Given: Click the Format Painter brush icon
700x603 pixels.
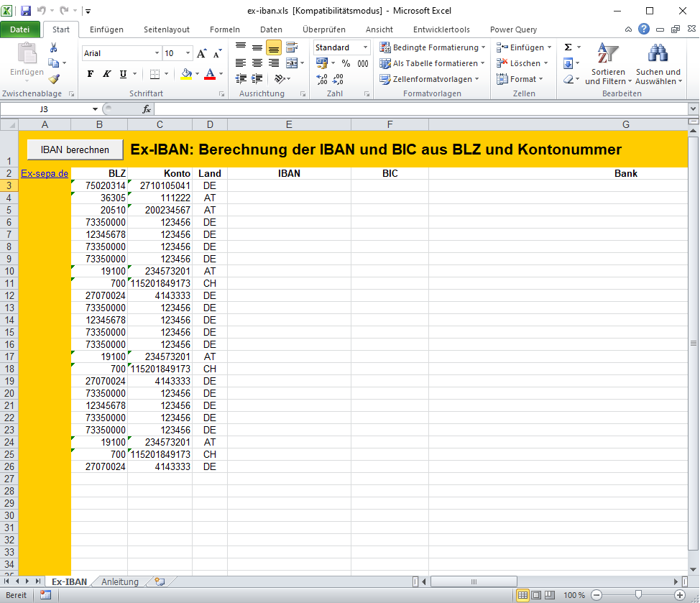Looking at the screenshot, I should click(53, 79).
